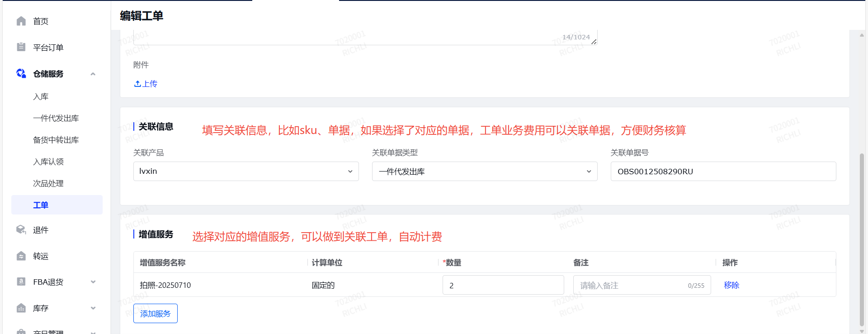Screen dimensions: 868x334
Task: Click the 操作 column header
Action: pyautogui.click(x=730, y=262)
